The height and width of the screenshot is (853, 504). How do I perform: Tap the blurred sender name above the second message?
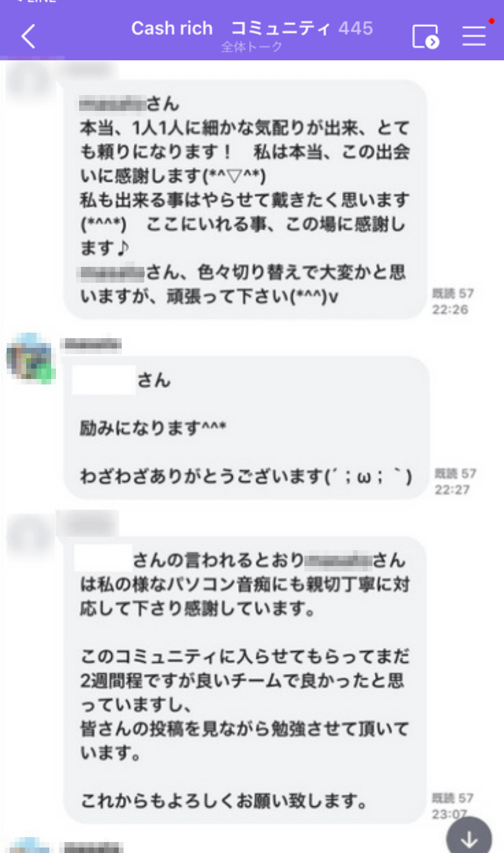point(91,345)
